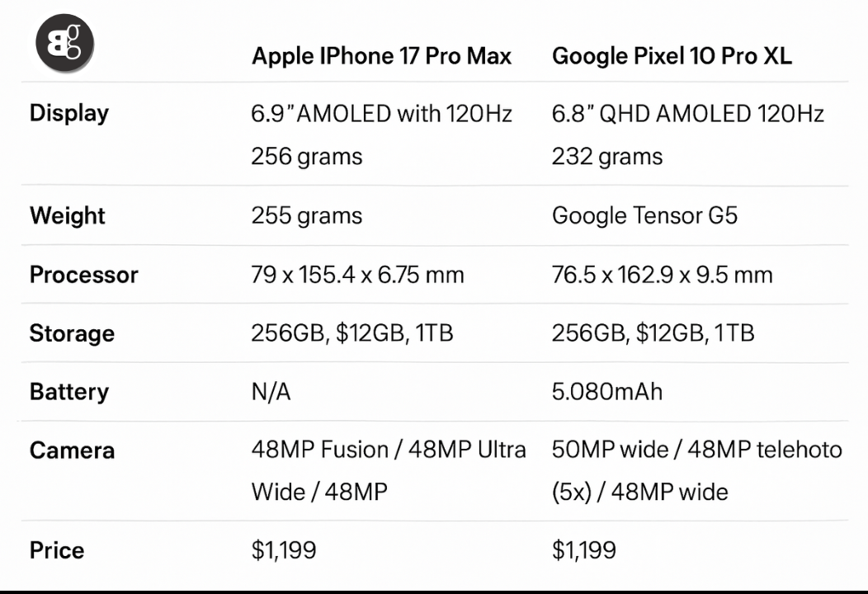Click the 255 grams weight cell
This screenshot has height=594, width=868.
click(306, 216)
